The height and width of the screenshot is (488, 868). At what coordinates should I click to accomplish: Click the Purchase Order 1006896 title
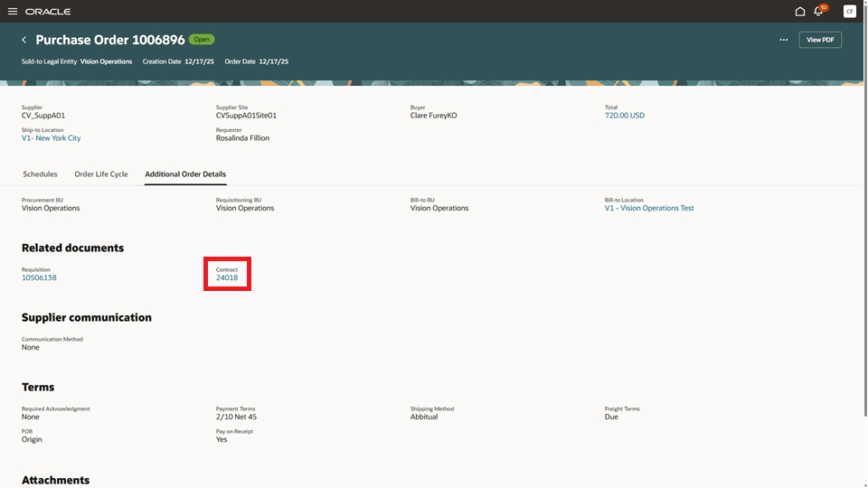pyautogui.click(x=109, y=40)
